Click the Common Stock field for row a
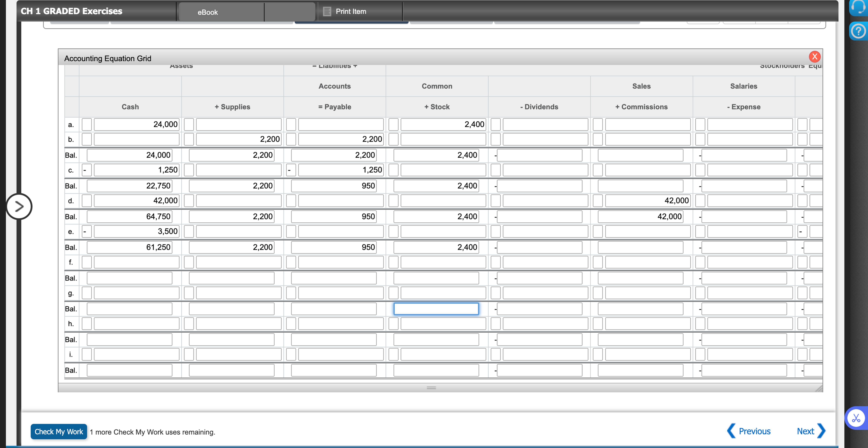 [443, 124]
